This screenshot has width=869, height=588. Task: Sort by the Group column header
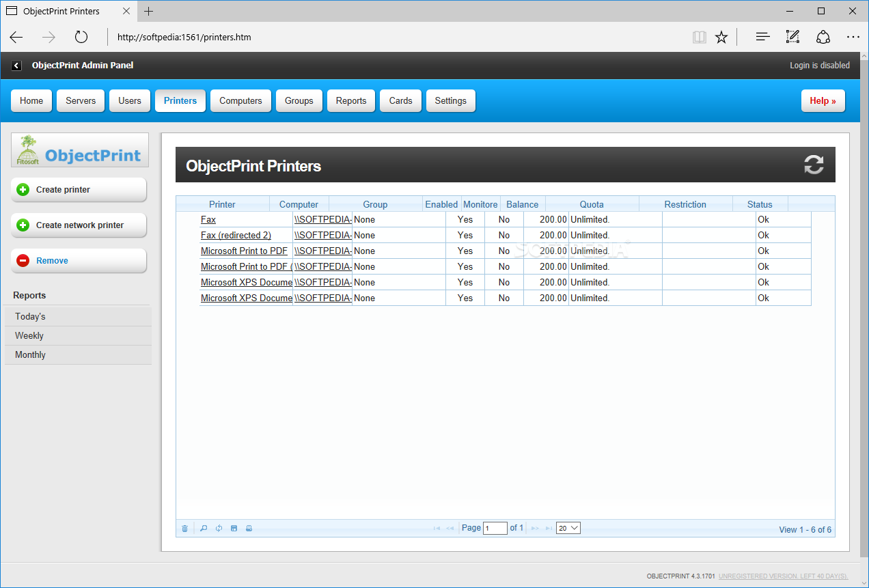(x=376, y=204)
